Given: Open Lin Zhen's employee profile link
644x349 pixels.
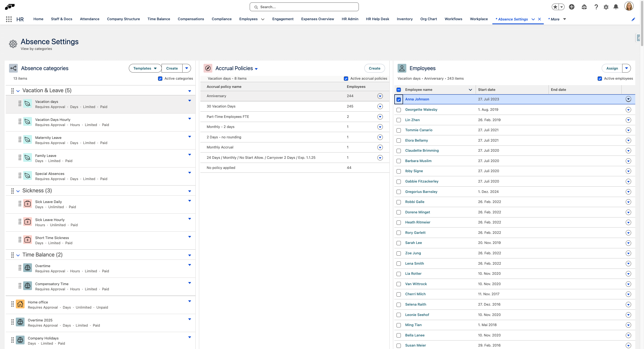Looking at the screenshot, I should pyautogui.click(x=412, y=120).
